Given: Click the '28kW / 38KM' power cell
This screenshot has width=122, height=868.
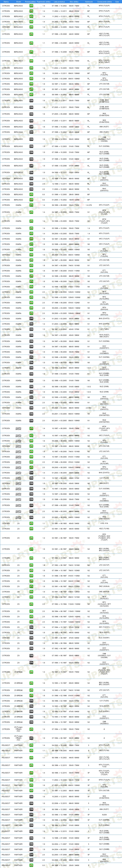Looking at the screenshot, I should [x=74, y=194].
